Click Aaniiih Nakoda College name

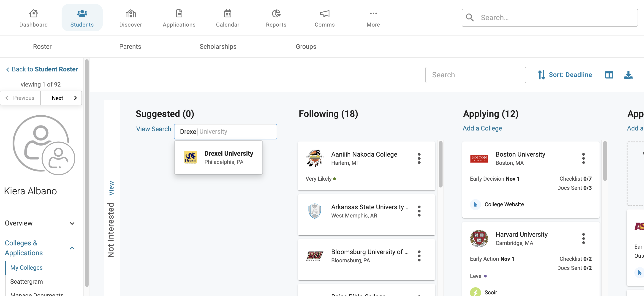coord(364,155)
